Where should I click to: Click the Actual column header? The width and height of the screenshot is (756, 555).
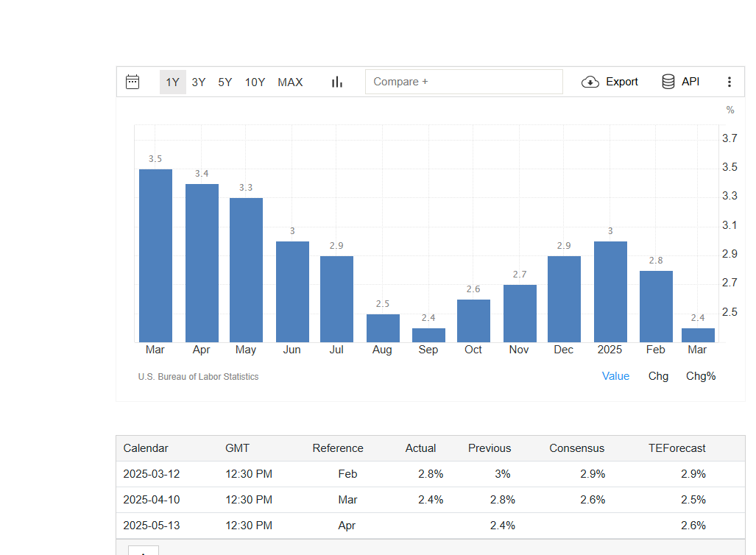coord(420,448)
